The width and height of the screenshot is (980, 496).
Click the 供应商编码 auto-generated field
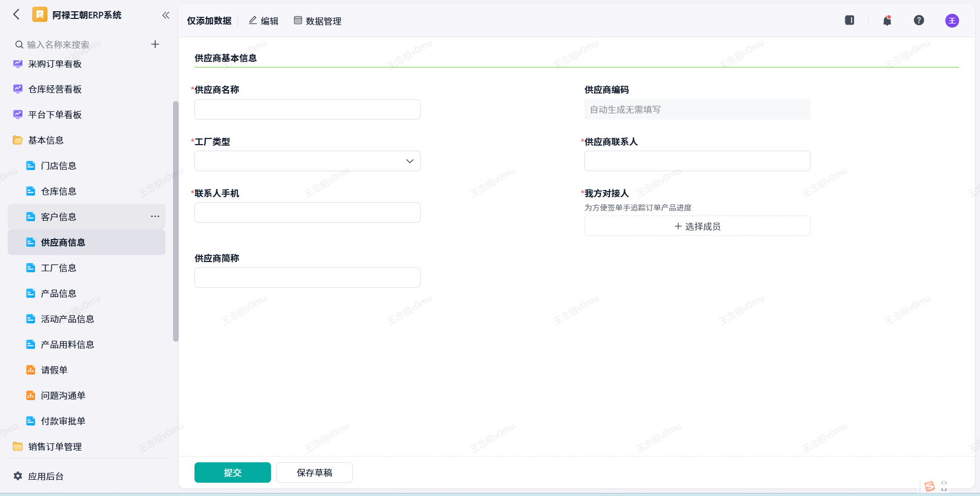click(x=697, y=109)
